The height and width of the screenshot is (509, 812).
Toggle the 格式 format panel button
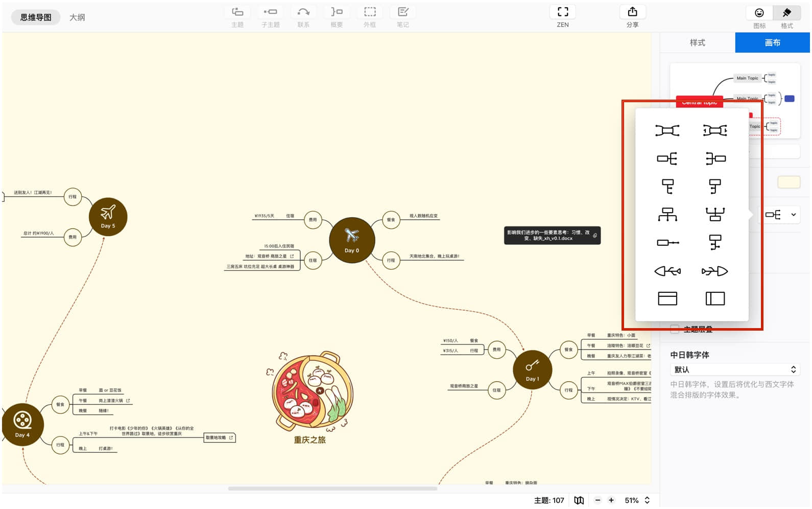click(786, 17)
